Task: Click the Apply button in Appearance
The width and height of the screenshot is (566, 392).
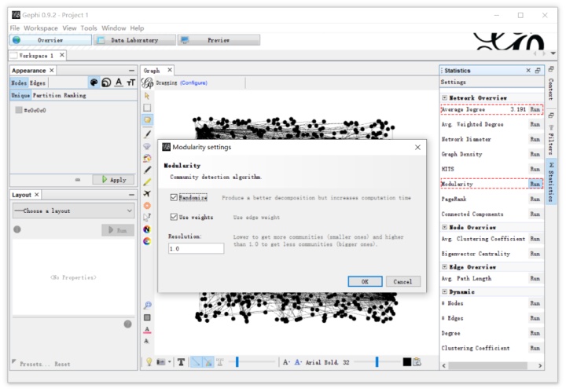Action: pos(113,180)
